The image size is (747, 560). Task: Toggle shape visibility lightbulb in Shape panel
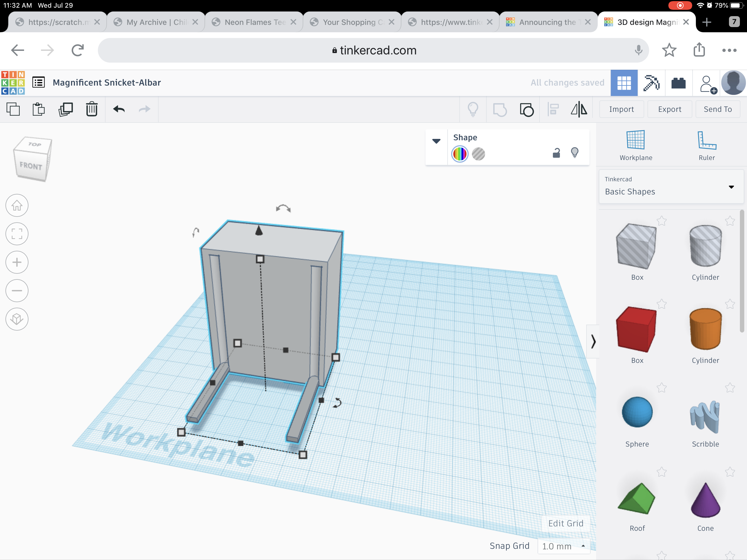(574, 153)
